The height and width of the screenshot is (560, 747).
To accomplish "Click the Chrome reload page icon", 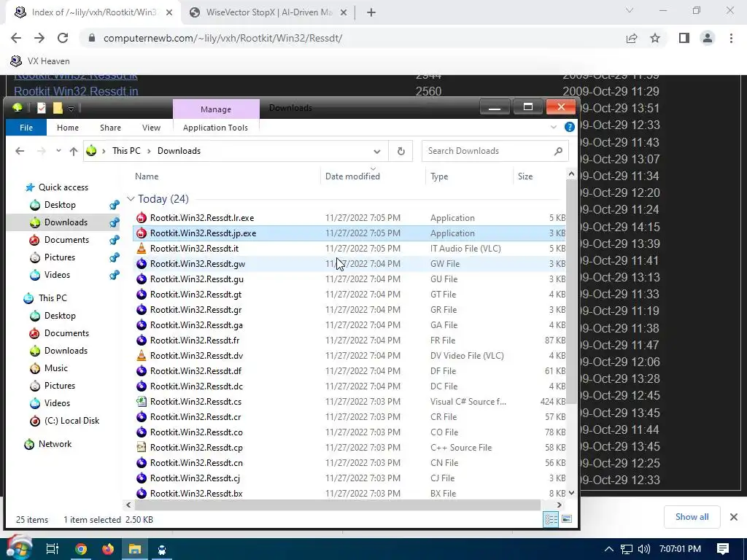I will point(63,38).
